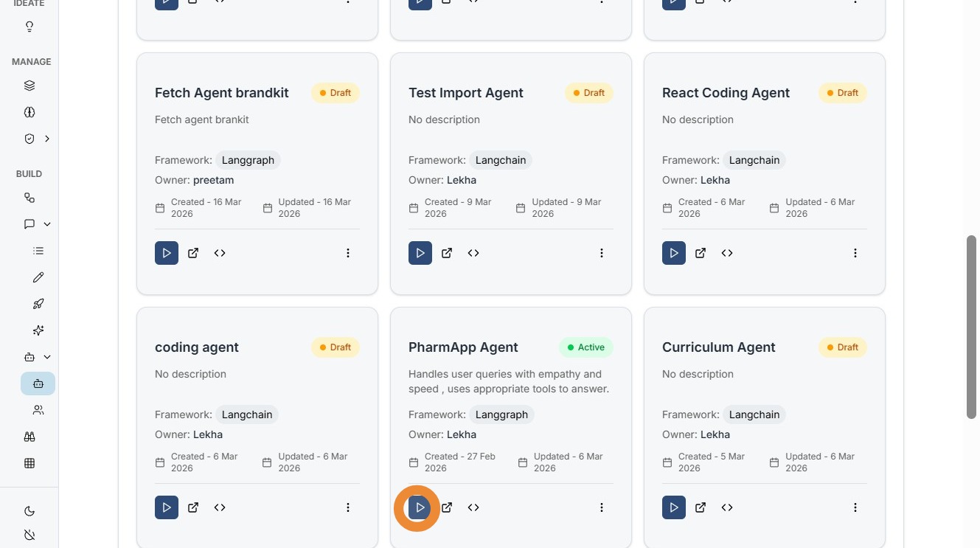
Task: Run the coding agent with play button
Action: (x=167, y=507)
